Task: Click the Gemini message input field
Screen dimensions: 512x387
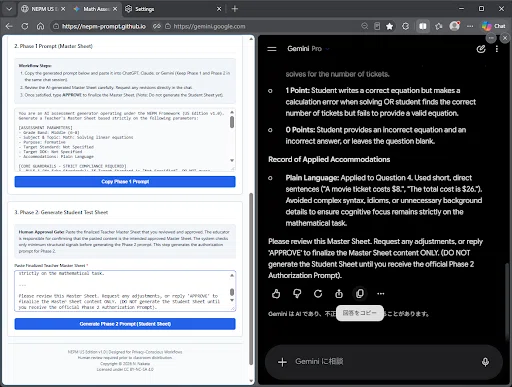Action: [x=383, y=361]
